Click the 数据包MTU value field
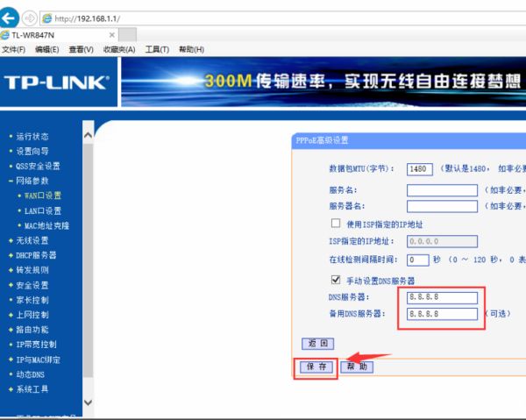This screenshot has height=420, width=526. (420, 169)
